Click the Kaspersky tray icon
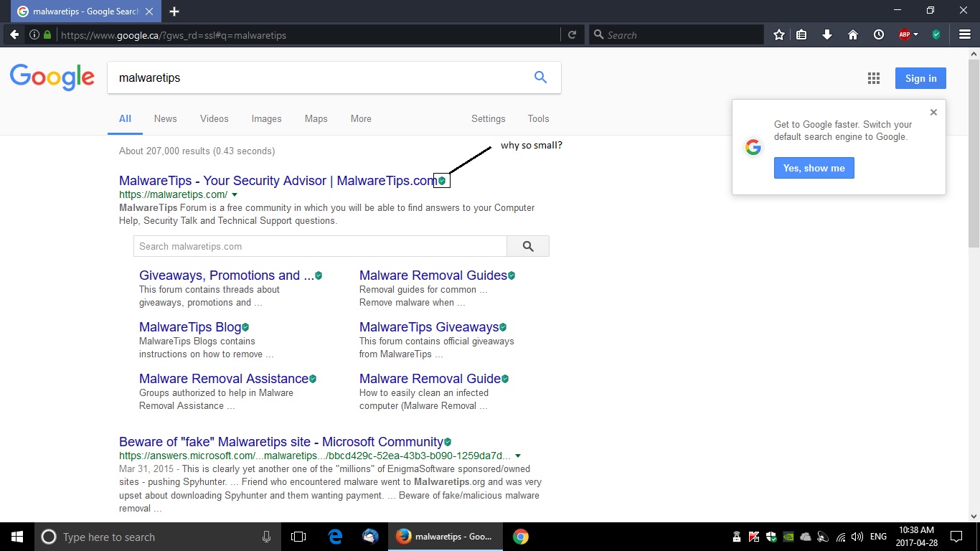980x551 pixels. [x=754, y=537]
